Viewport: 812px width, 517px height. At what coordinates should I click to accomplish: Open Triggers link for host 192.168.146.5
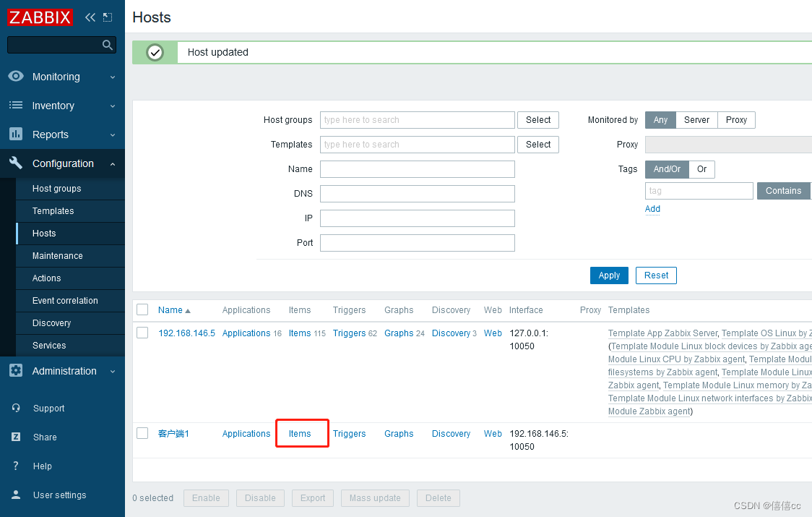349,333
